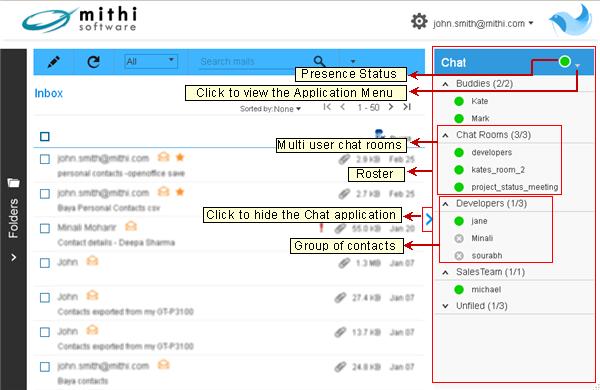
Task: Click envelope icon on Minali Moharir mail
Action: [x=131, y=227]
